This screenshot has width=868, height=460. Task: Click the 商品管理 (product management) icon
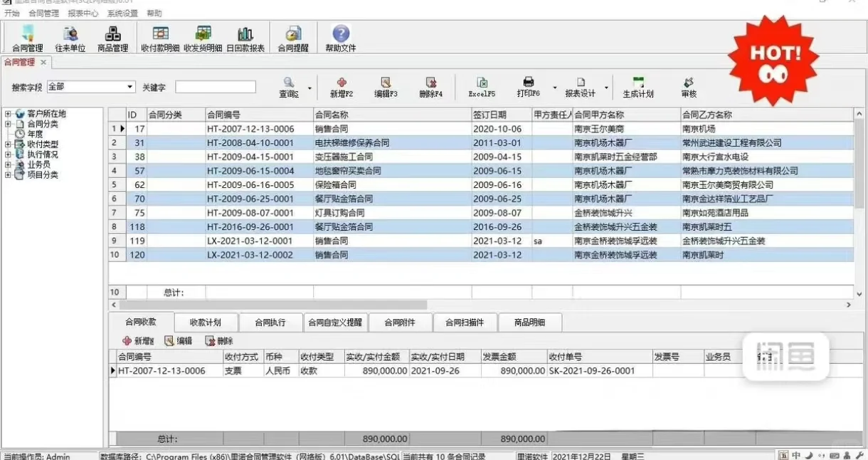click(x=113, y=38)
